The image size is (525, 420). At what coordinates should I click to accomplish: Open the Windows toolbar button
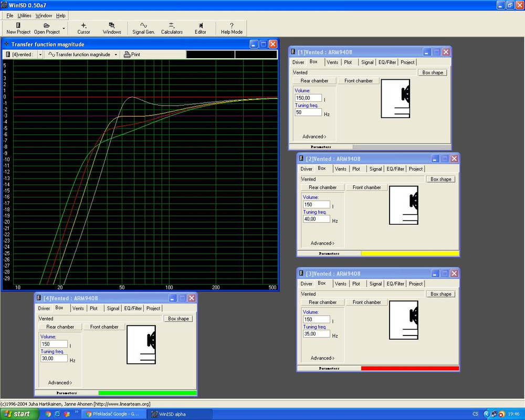(x=112, y=28)
